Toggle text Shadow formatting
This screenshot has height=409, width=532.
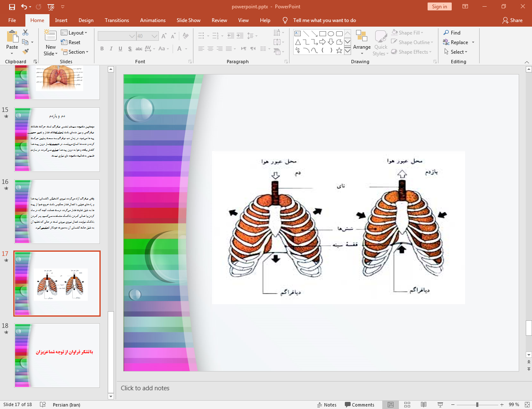tap(130, 49)
